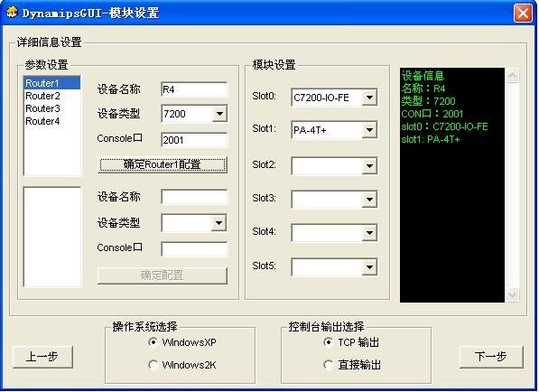Expand the Slot4 module dropdown
The image size is (539, 392).
tap(369, 233)
